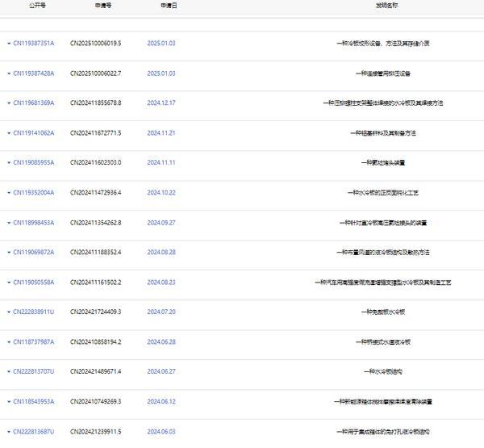Screen dimensions: 484x448
Task: Expand the row arrow beside CN119387351A
Action: 9,44
